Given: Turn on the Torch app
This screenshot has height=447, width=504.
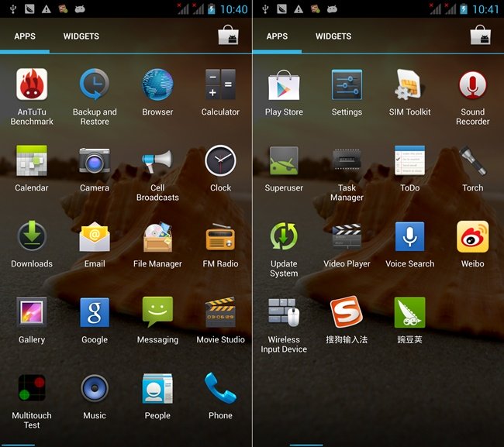Looking at the screenshot, I should click(x=472, y=161).
